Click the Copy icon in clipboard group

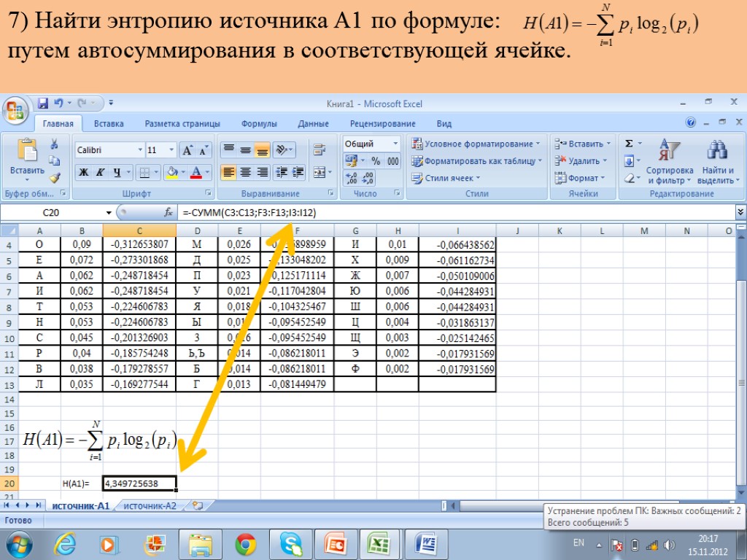(x=54, y=160)
